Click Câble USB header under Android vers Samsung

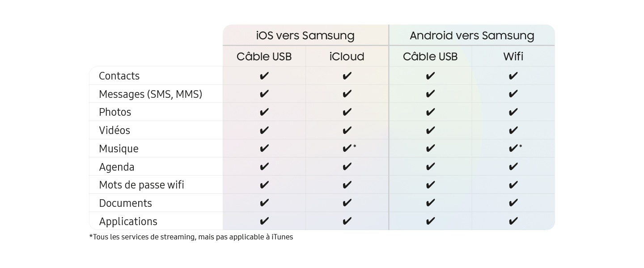(430, 57)
